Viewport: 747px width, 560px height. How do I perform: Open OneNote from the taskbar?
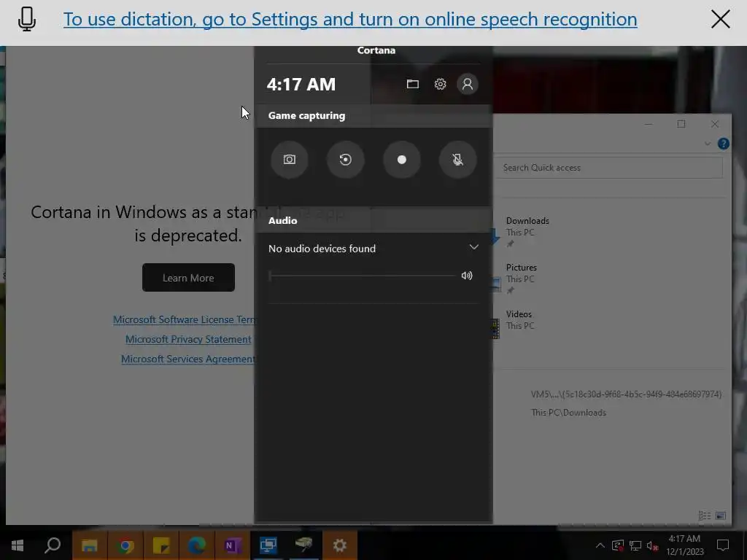[232, 545]
